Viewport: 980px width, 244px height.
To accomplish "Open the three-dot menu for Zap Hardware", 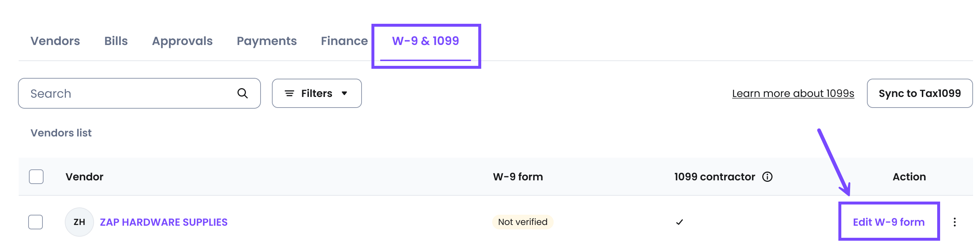I will click(954, 222).
